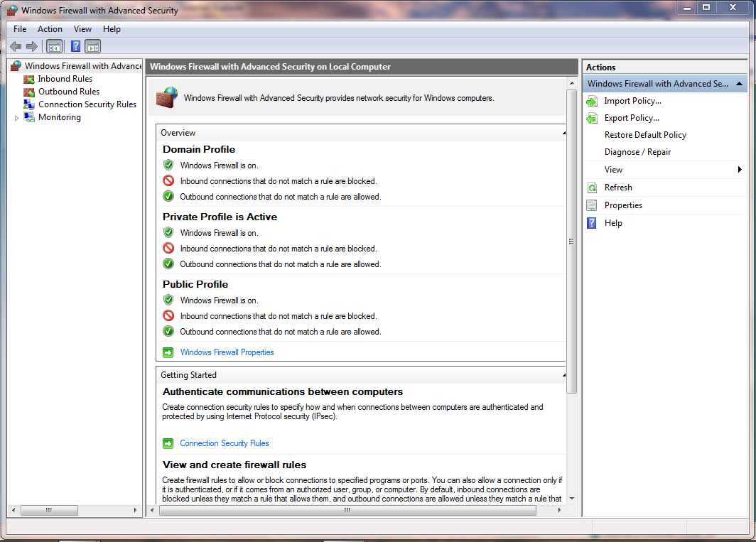This screenshot has width=756, height=542.
Task: Click Private Profile inbound blocked red icon
Action: click(168, 249)
